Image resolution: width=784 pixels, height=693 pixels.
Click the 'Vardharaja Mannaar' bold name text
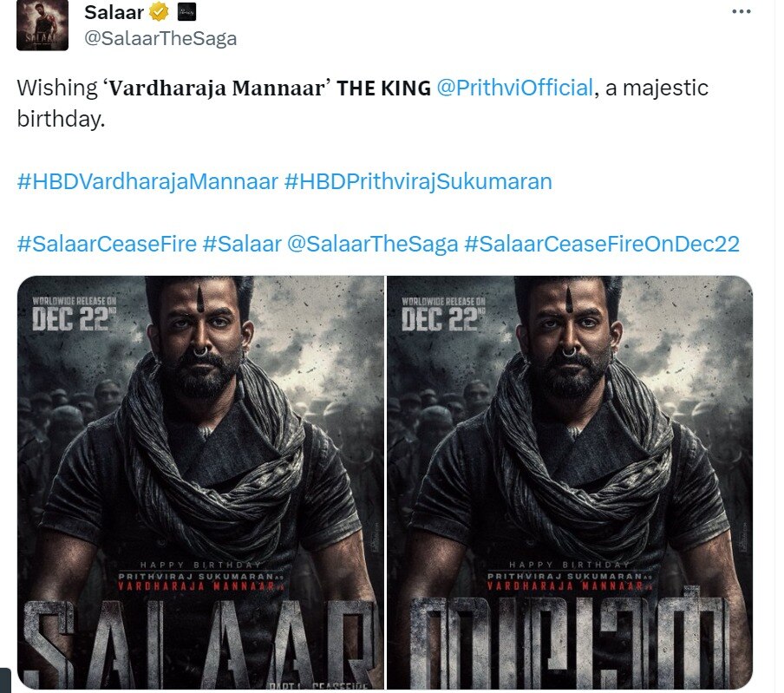[x=218, y=88]
